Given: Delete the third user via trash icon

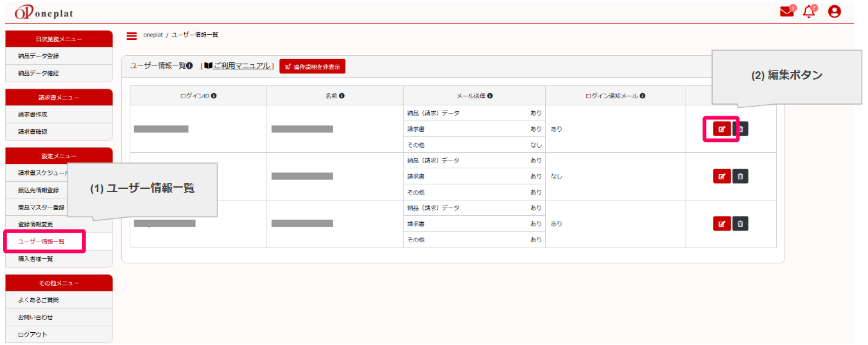Looking at the screenshot, I should (x=740, y=224).
